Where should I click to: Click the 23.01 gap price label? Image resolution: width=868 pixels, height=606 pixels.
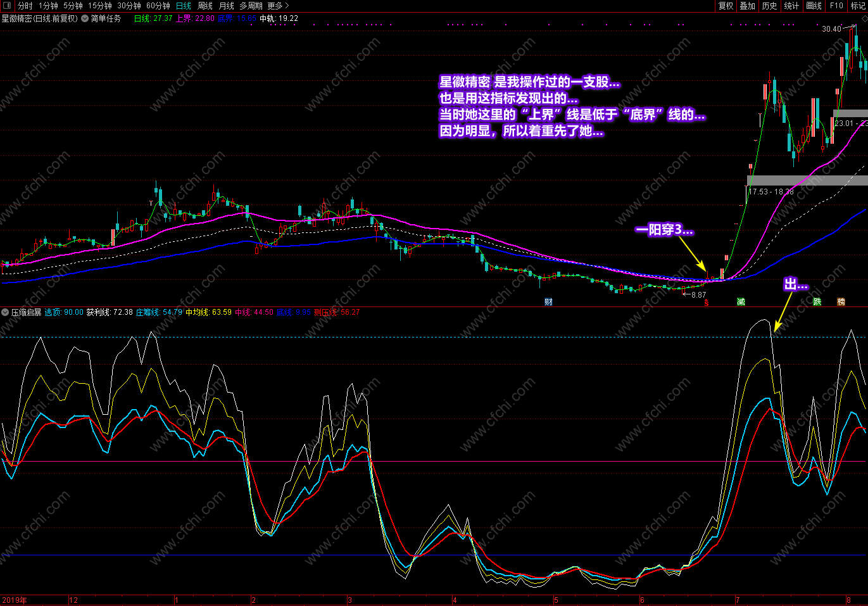coord(851,123)
